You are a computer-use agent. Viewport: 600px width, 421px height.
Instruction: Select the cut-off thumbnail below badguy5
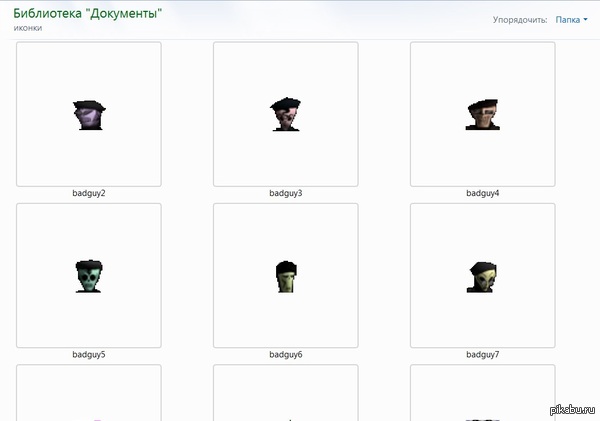click(89, 392)
